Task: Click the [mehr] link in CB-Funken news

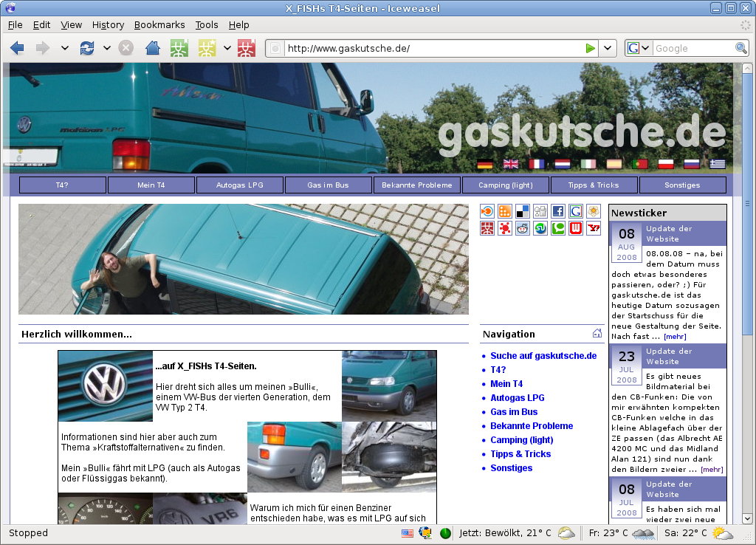Action: [x=712, y=469]
